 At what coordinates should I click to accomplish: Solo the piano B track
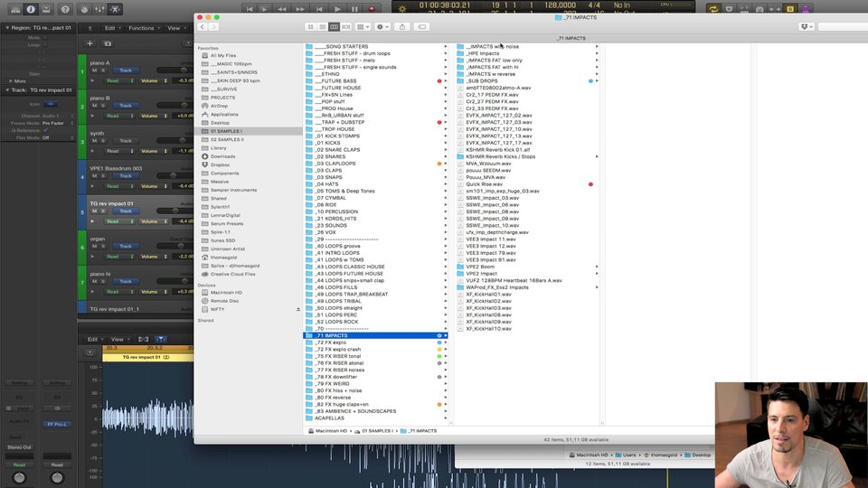tap(102, 106)
